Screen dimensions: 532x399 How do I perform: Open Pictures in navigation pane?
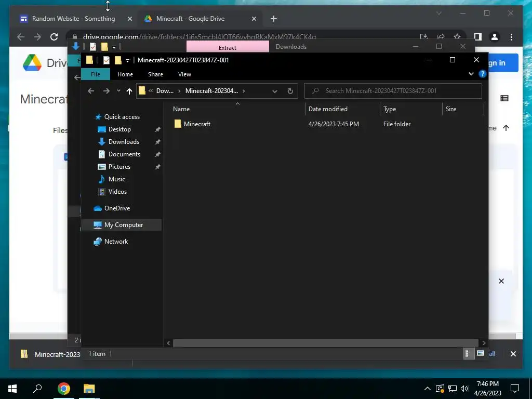pos(119,167)
